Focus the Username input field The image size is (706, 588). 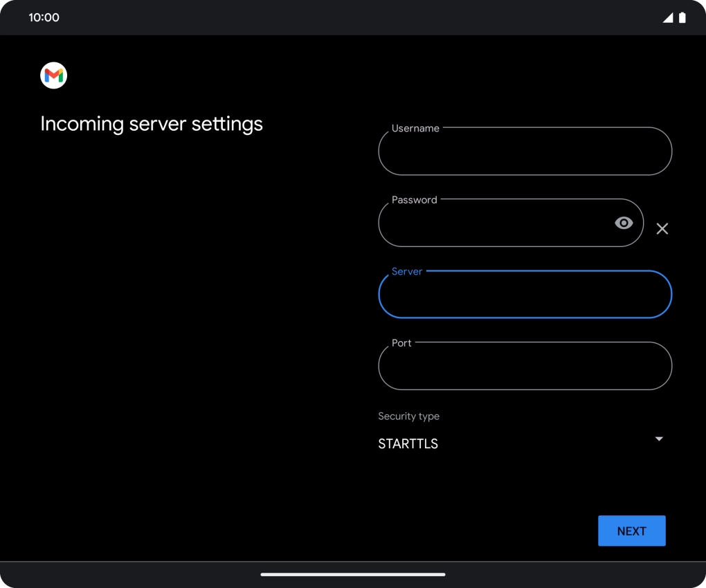pos(525,152)
